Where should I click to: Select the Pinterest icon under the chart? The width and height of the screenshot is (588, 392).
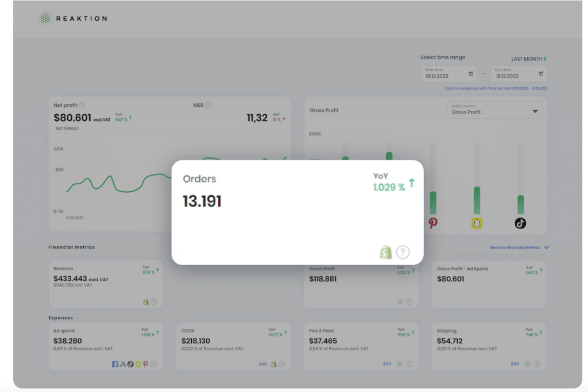(x=433, y=223)
